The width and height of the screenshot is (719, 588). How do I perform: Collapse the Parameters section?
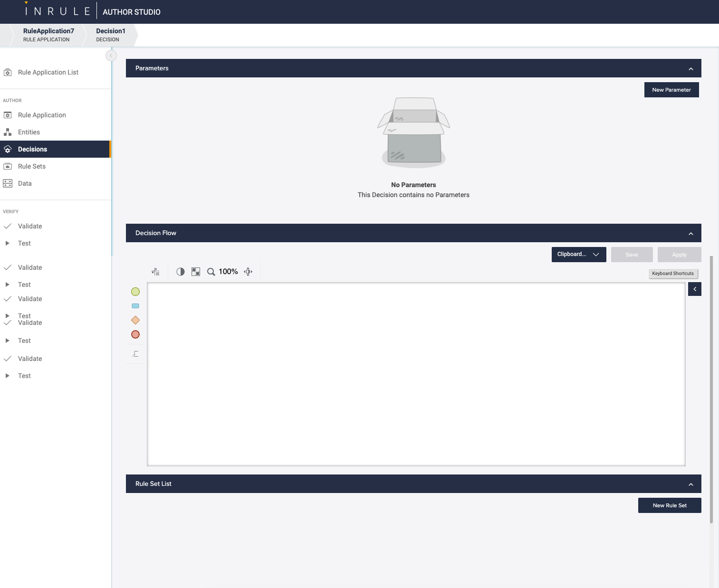pos(690,69)
